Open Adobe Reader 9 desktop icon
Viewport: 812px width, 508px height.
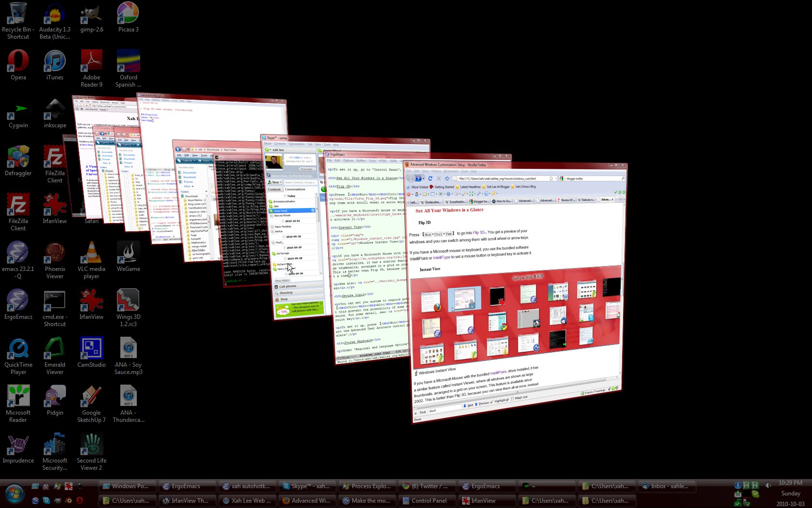(91, 69)
